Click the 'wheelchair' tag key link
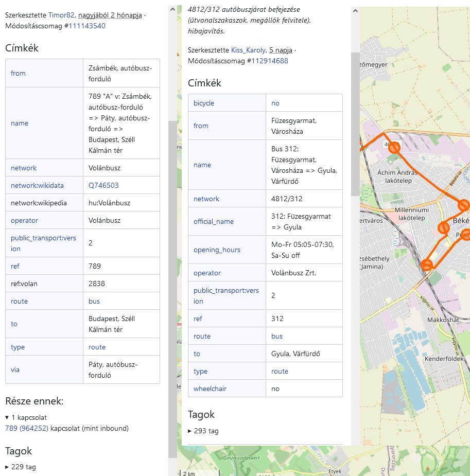Screen dimensions: 470x476 pos(210,389)
